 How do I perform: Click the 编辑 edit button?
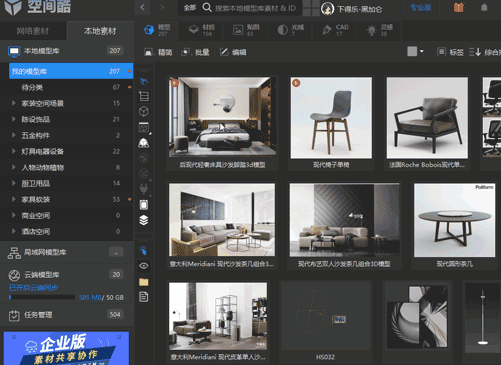coord(233,52)
